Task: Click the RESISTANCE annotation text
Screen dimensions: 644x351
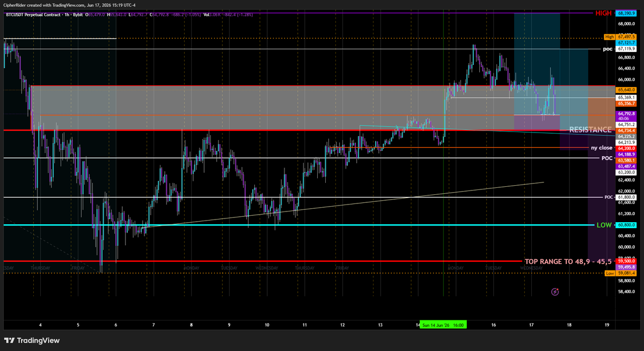Action: click(x=590, y=130)
